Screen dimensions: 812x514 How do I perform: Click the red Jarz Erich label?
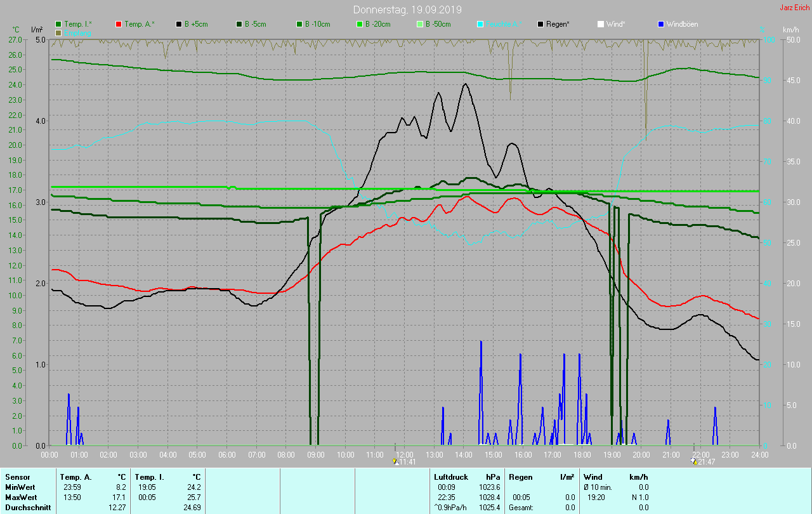[794, 8]
